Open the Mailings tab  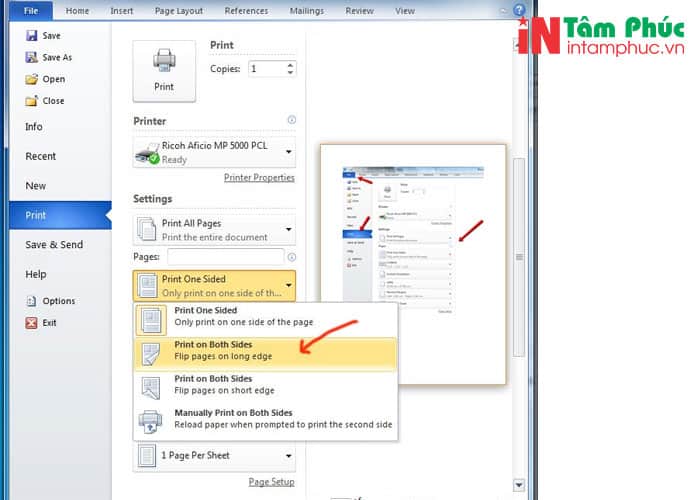point(307,11)
